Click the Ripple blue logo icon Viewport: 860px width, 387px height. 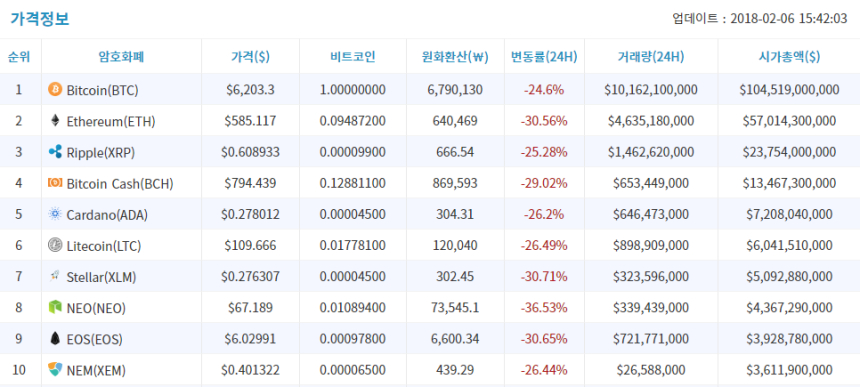pos(55,152)
